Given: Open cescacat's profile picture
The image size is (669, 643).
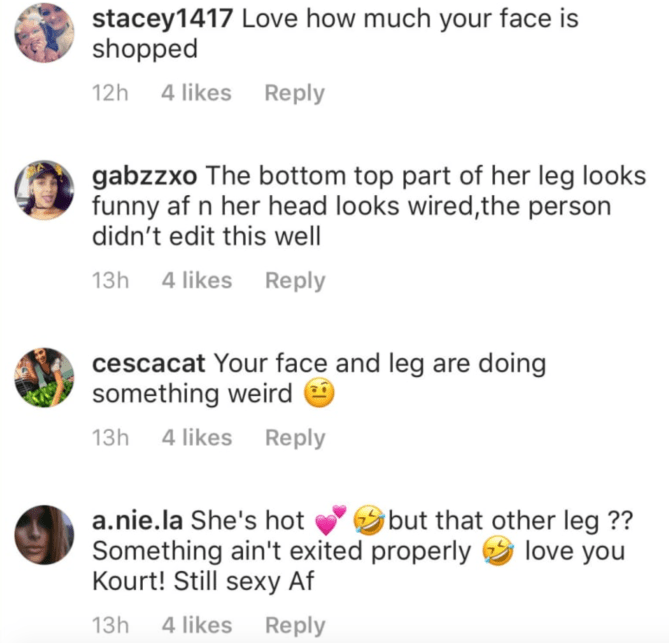Looking at the screenshot, I should click(45, 377).
